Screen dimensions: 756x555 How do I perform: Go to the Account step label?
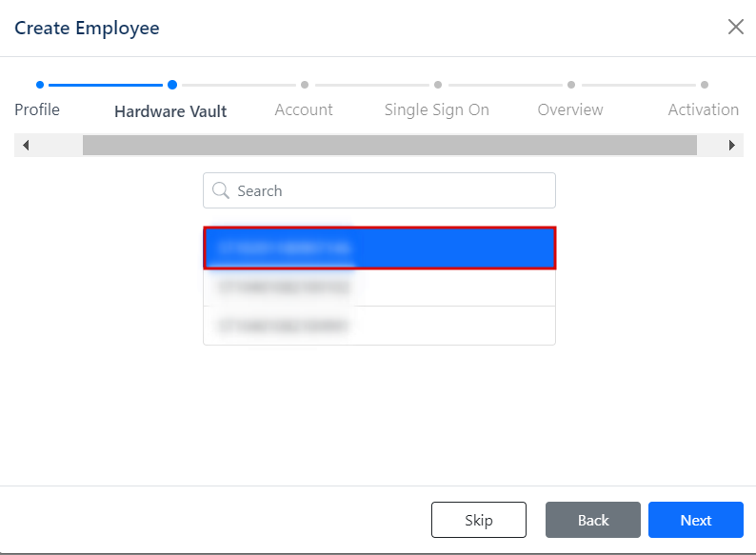click(x=304, y=109)
